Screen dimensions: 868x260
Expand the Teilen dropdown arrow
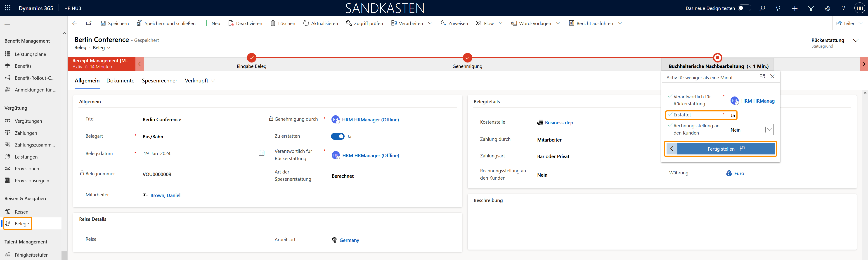(x=861, y=23)
